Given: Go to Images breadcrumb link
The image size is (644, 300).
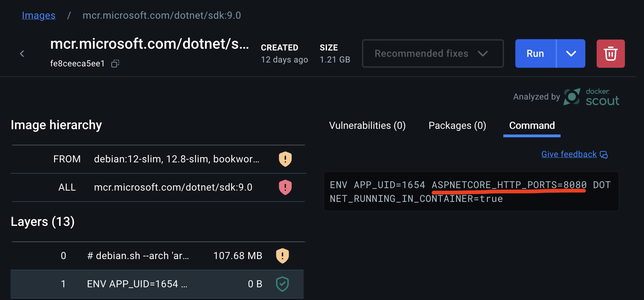Looking at the screenshot, I should [x=39, y=16].
